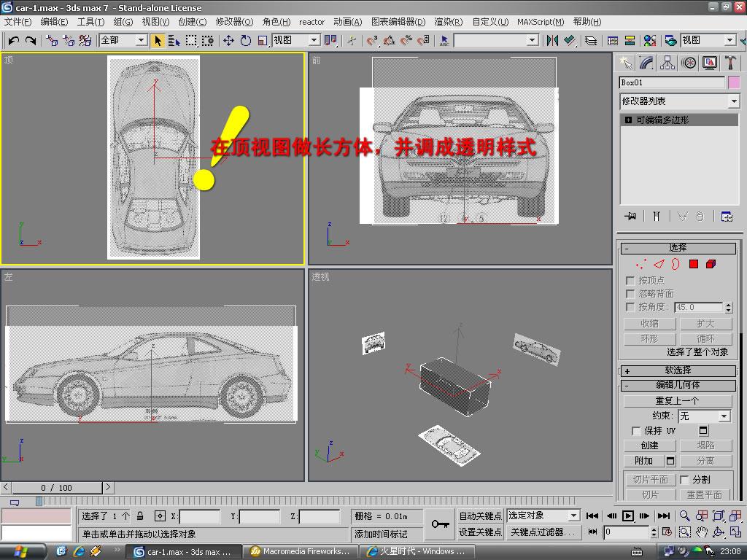Screen dimensions: 747x560
Task: Open the 全部 selection filter dropdown
Action: [141, 41]
